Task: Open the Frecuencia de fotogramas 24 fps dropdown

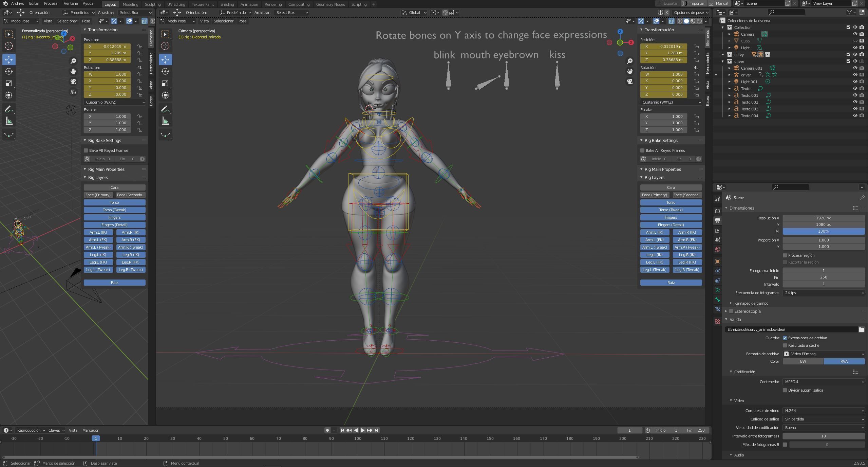Action: [x=824, y=293]
